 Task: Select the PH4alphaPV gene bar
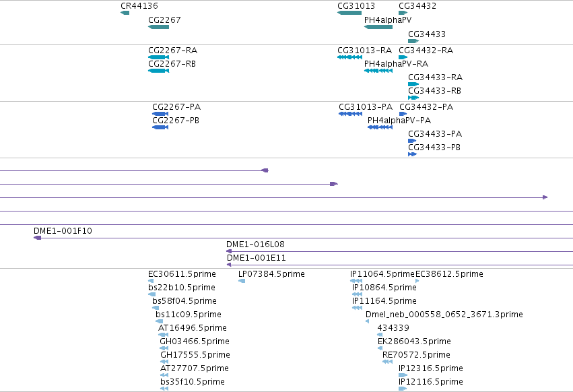(378, 27)
